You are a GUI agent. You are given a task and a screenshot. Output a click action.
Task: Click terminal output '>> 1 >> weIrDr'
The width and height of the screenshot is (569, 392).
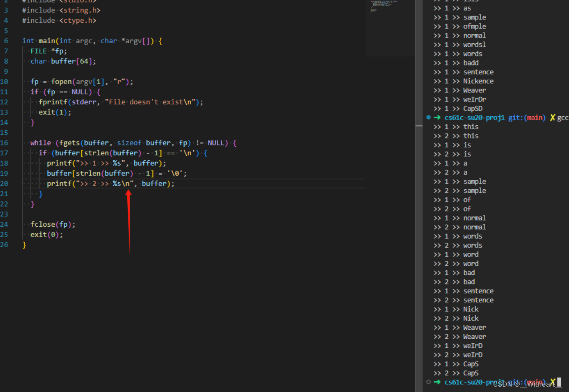point(460,99)
